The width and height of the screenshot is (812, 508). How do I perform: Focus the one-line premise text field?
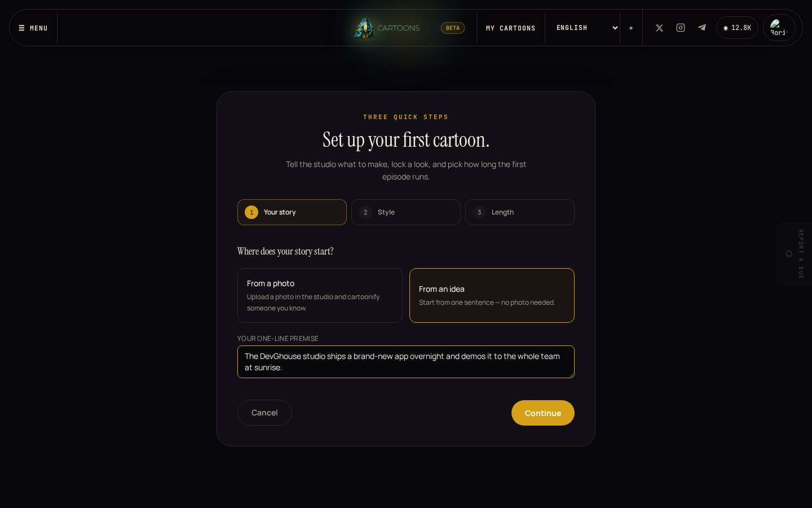coord(406,362)
